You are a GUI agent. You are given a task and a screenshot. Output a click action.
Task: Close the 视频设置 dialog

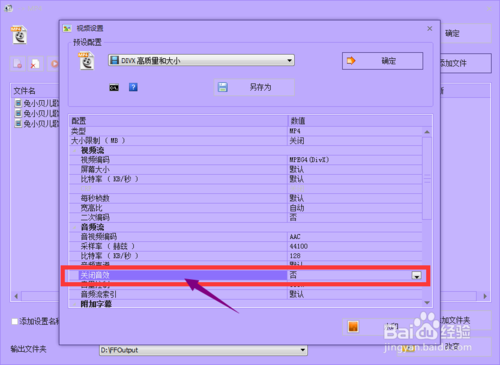[x=430, y=28]
